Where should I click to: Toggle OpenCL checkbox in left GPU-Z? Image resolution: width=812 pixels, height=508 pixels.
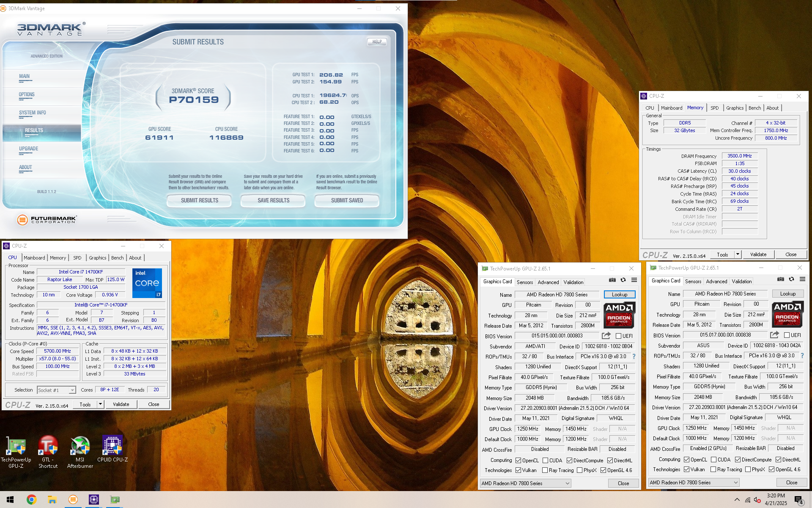click(x=518, y=461)
